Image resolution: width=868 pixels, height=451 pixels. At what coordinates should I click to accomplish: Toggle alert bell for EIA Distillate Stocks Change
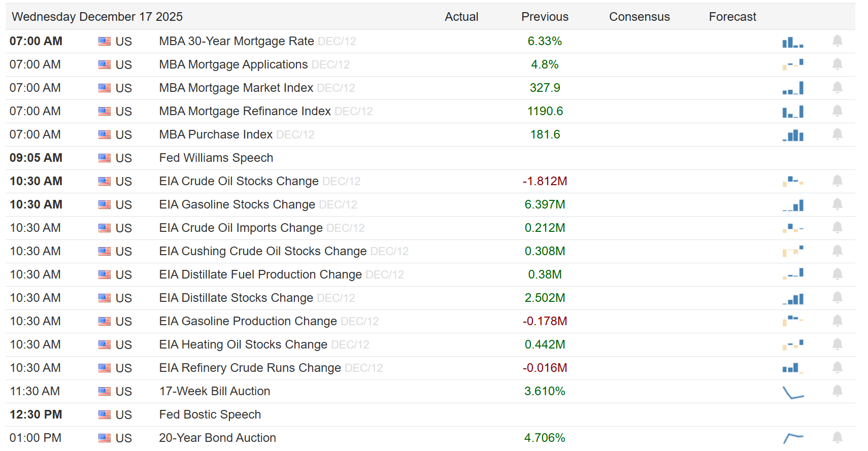(837, 298)
